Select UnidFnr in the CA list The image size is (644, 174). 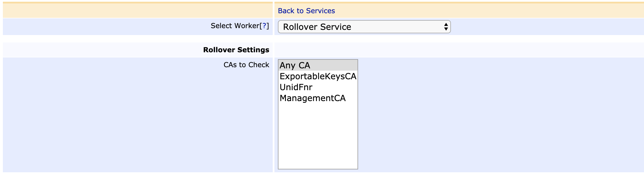click(296, 87)
